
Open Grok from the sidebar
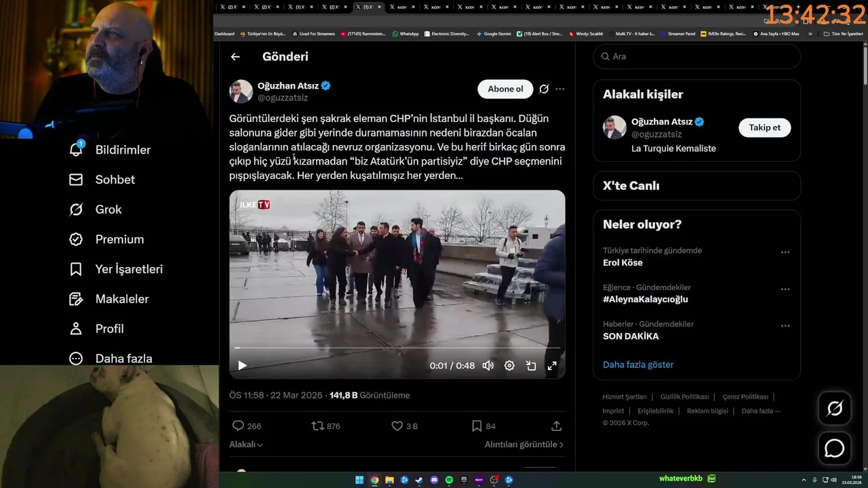click(x=96, y=209)
